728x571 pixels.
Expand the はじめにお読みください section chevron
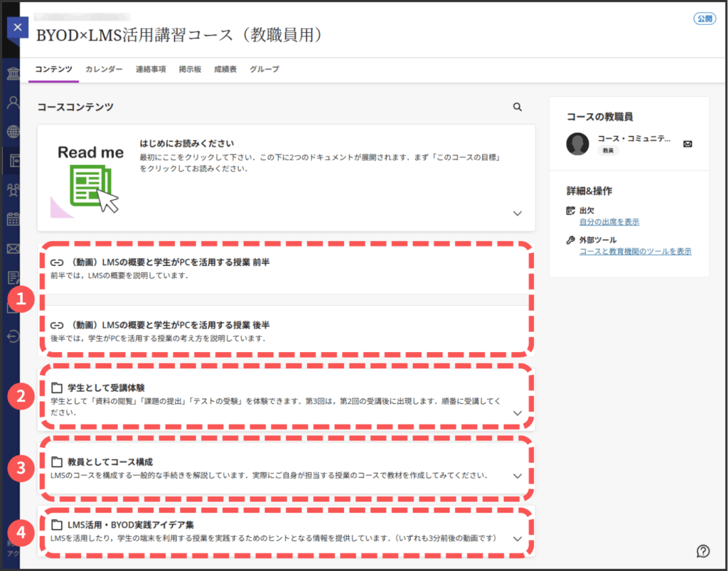click(x=518, y=213)
